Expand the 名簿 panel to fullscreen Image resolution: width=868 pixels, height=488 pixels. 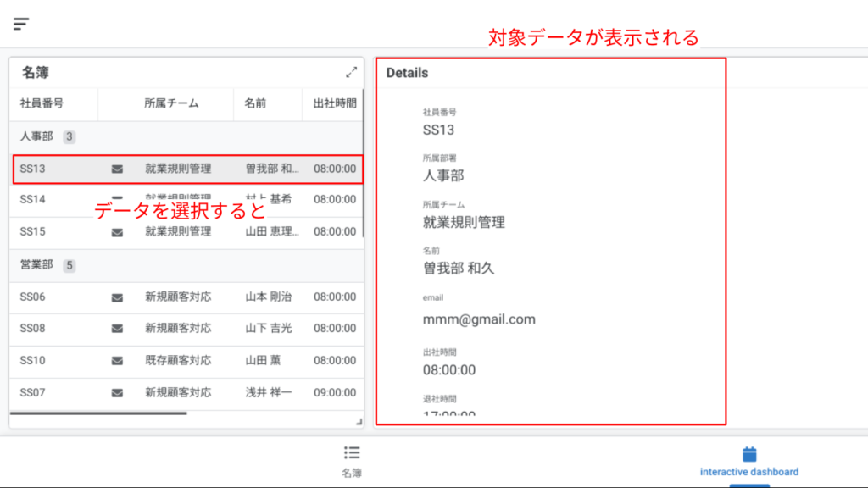351,73
